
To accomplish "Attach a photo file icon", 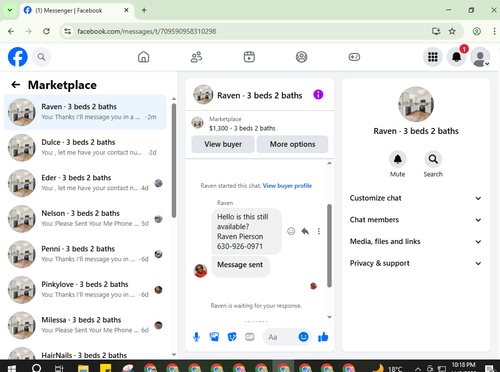I will tap(214, 337).
